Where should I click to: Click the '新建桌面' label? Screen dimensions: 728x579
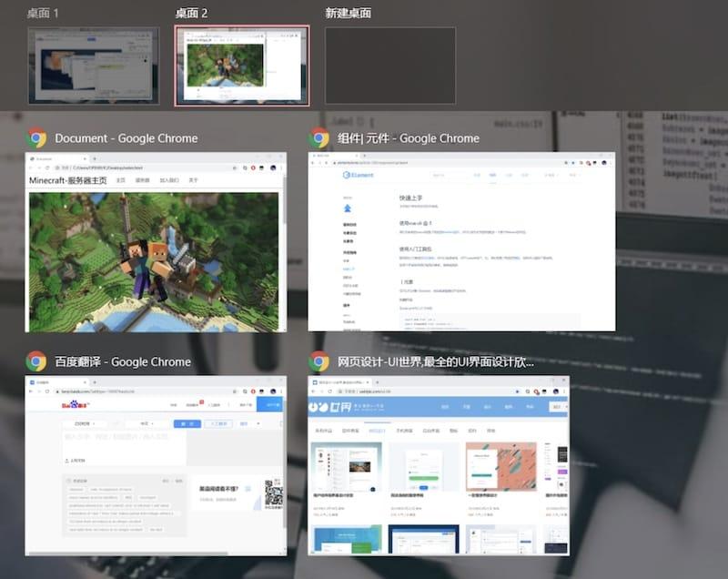click(x=349, y=13)
